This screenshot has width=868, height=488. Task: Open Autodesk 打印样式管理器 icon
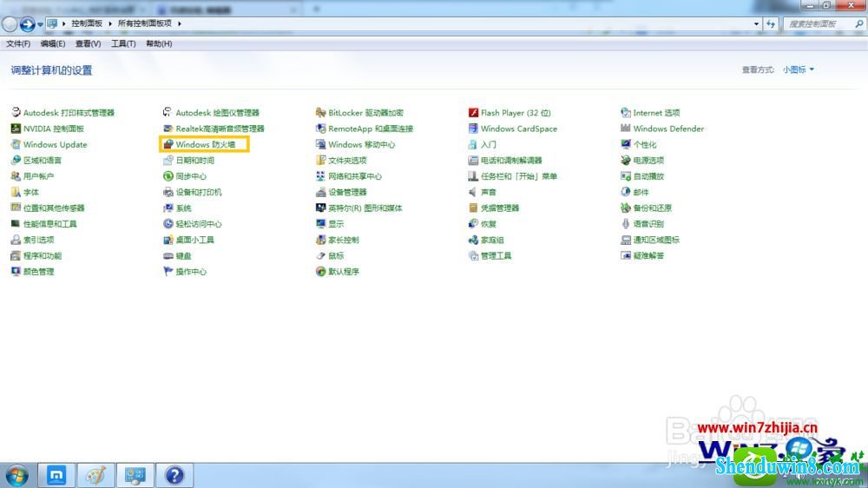(x=16, y=112)
